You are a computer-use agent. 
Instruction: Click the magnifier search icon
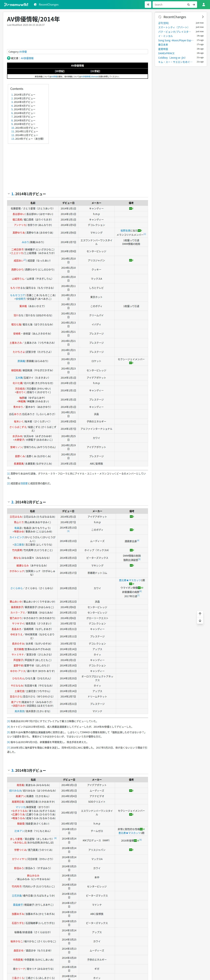[188, 5]
